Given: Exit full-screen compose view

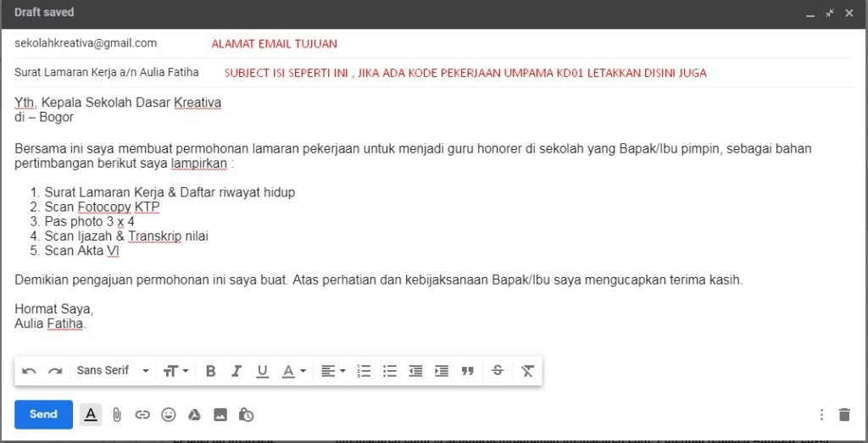Looking at the screenshot, I should pyautogui.click(x=830, y=14).
